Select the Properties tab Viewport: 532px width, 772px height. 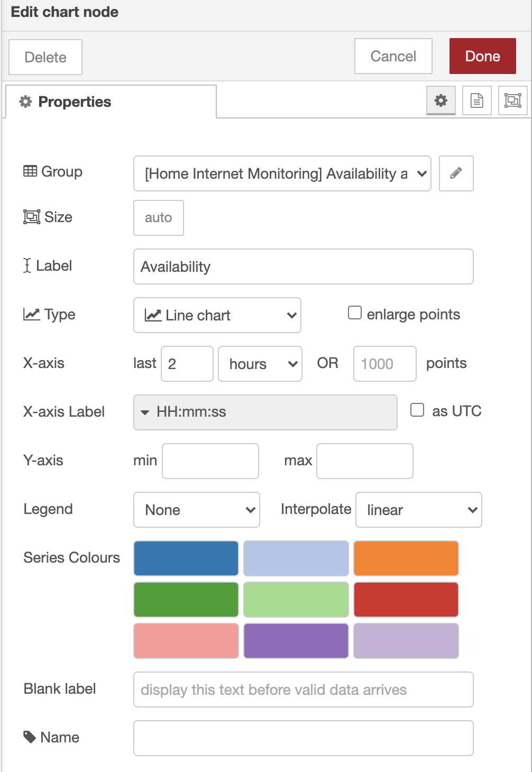111,102
